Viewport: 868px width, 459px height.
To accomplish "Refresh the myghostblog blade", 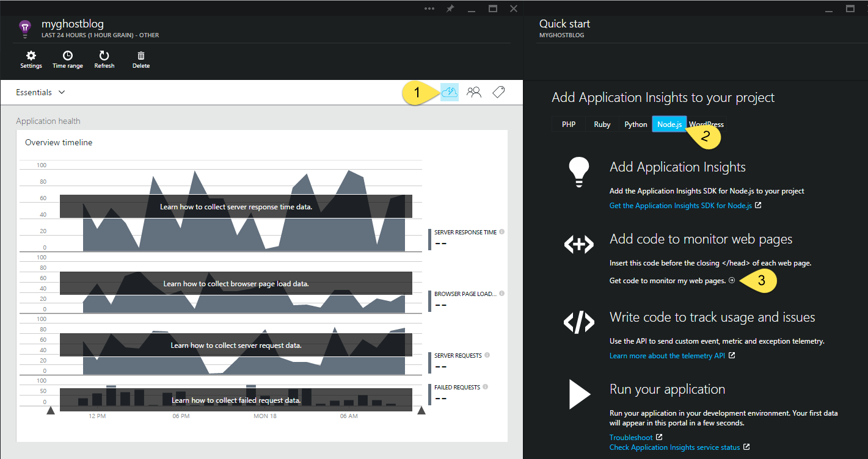I will pos(104,56).
